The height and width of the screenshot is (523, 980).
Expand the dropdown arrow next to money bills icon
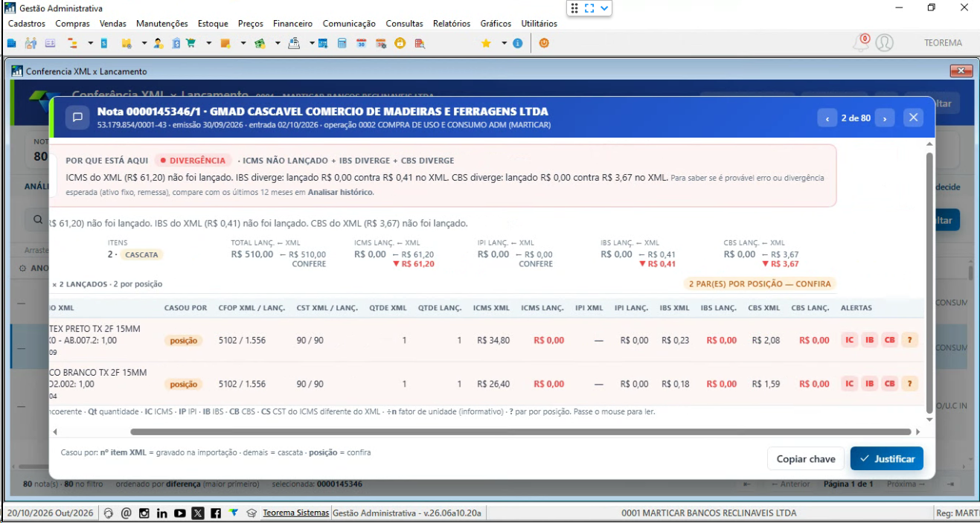[278, 43]
